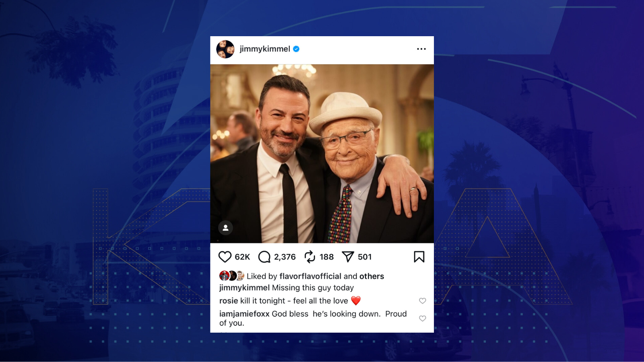Like iamjamiefoxx's comment with the small heart
Screen dimensions: 644x362
tap(423, 318)
